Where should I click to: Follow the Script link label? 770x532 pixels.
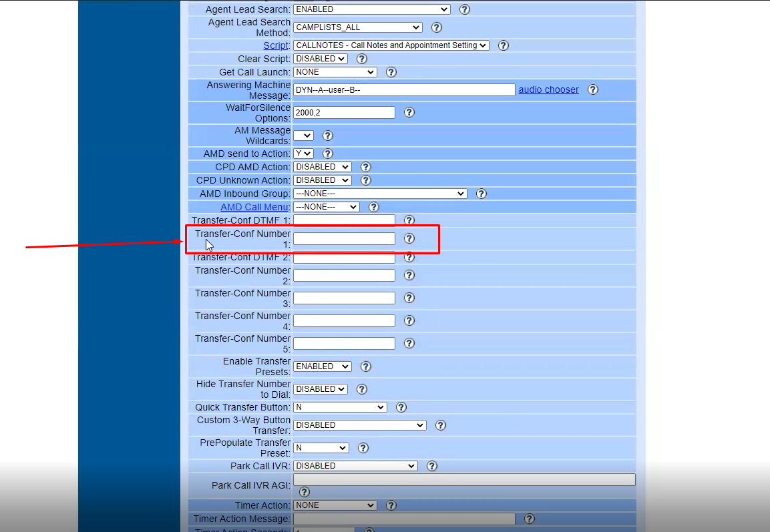click(x=276, y=45)
